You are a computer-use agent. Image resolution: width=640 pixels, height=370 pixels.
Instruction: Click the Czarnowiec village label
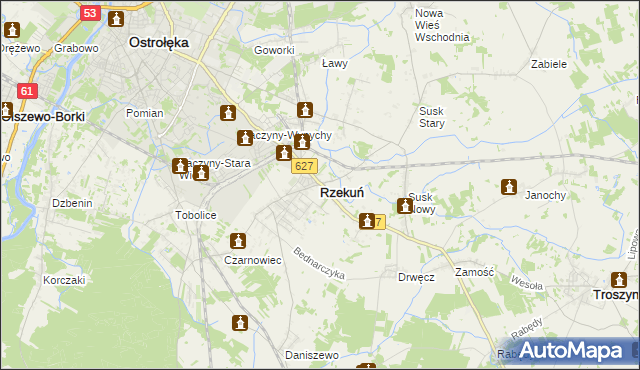(x=253, y=260)
